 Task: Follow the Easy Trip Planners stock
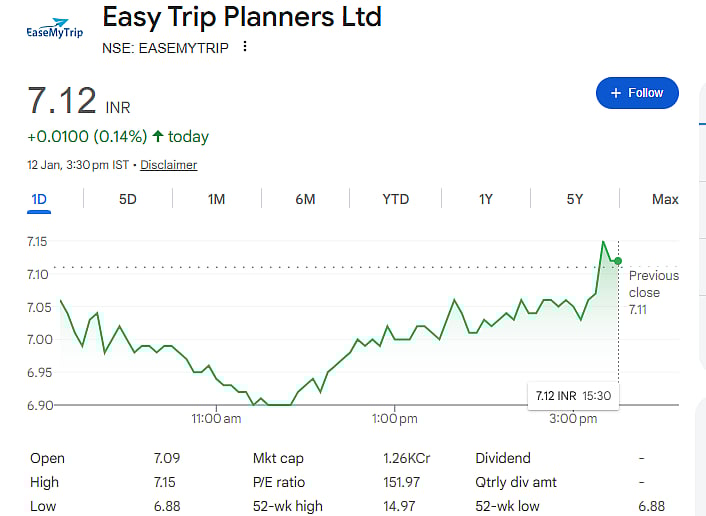point(637,93)
